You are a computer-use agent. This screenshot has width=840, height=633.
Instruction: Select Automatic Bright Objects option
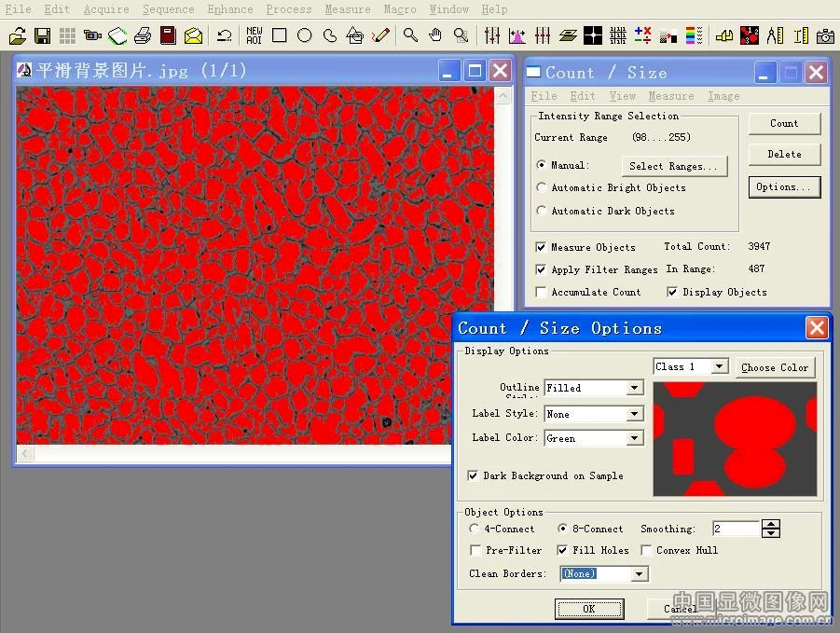click(x=542, y=187)
